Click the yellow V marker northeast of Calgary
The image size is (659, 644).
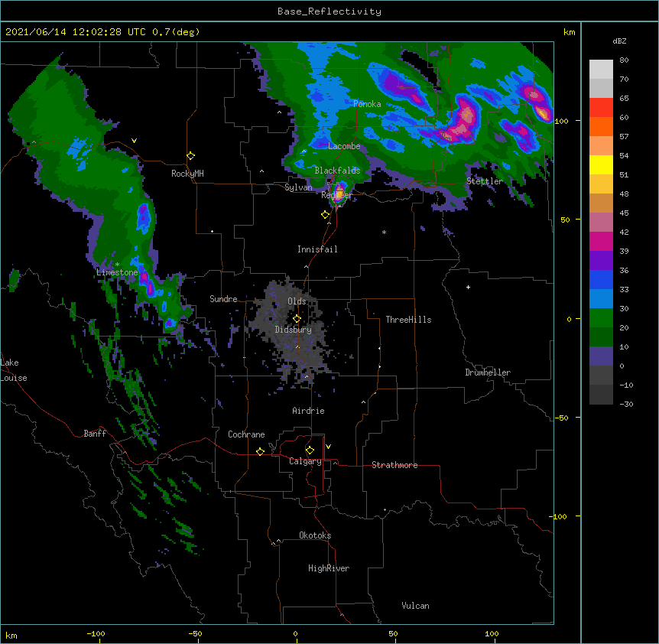pyautogui.click(x=328, y=447)
